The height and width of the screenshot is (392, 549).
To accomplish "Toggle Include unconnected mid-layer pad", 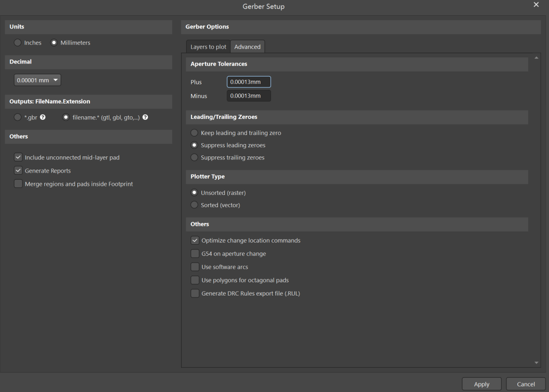I will pyautogui.click(x=18, y=157).
